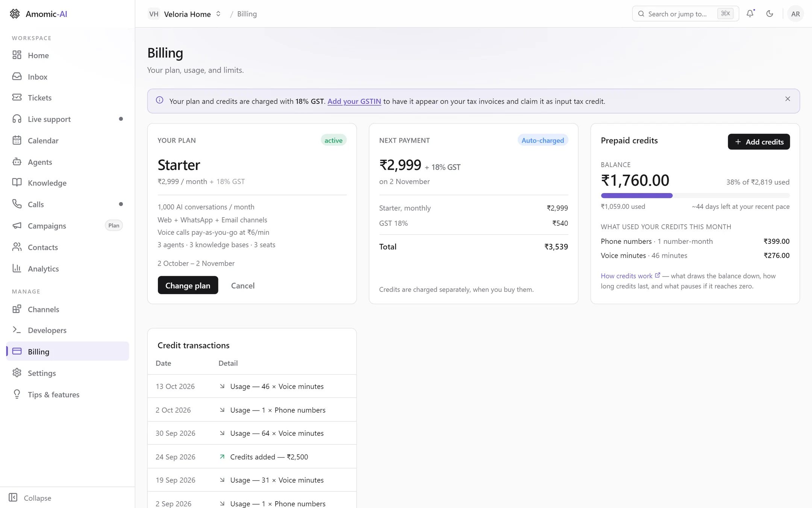Click the VH workspace badge

[154, 14]
